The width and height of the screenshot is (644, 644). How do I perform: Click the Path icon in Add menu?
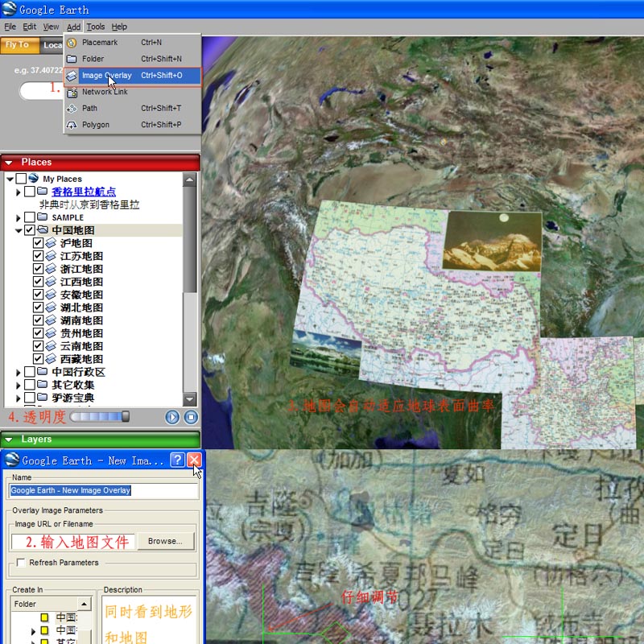(72, 109)
